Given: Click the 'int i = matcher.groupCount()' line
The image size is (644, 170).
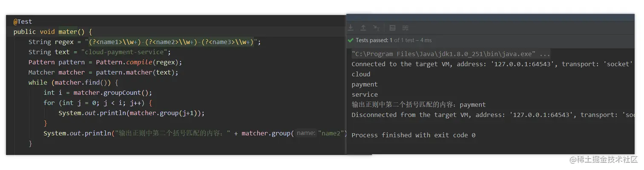Looking at the screenshot, I should pos(98,93).
